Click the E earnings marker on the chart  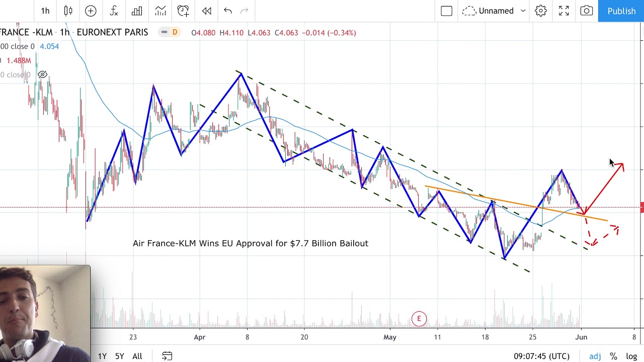[419, 318]
